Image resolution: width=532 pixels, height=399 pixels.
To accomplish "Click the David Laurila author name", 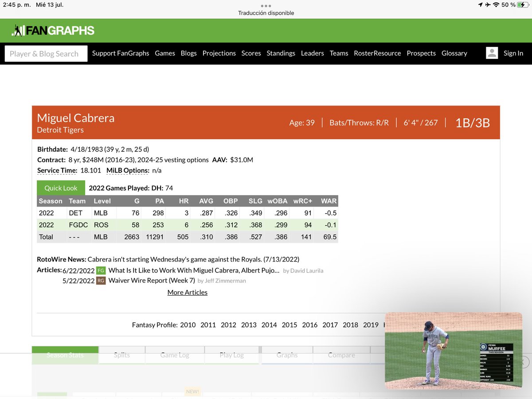I will 307,270.
